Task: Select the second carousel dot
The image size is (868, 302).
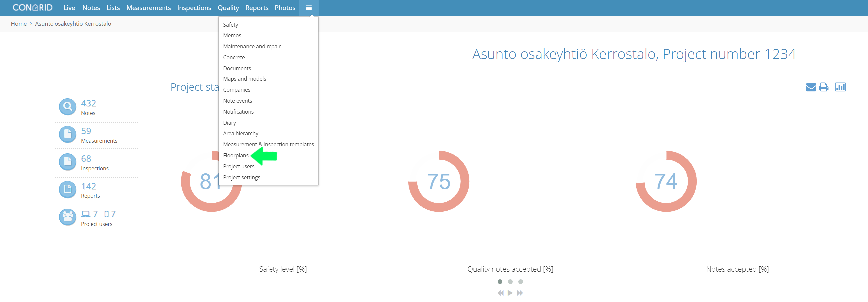Action: tap(510, 282)
